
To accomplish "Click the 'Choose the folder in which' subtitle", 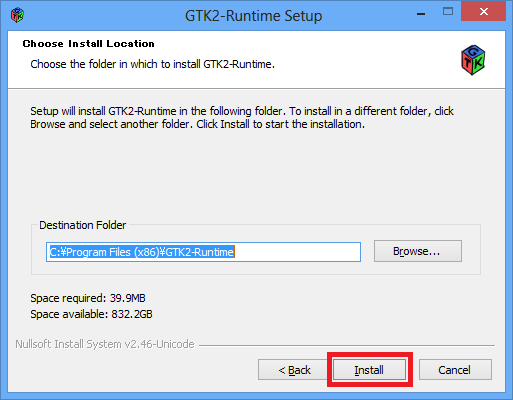I will [x=152, y=64].
